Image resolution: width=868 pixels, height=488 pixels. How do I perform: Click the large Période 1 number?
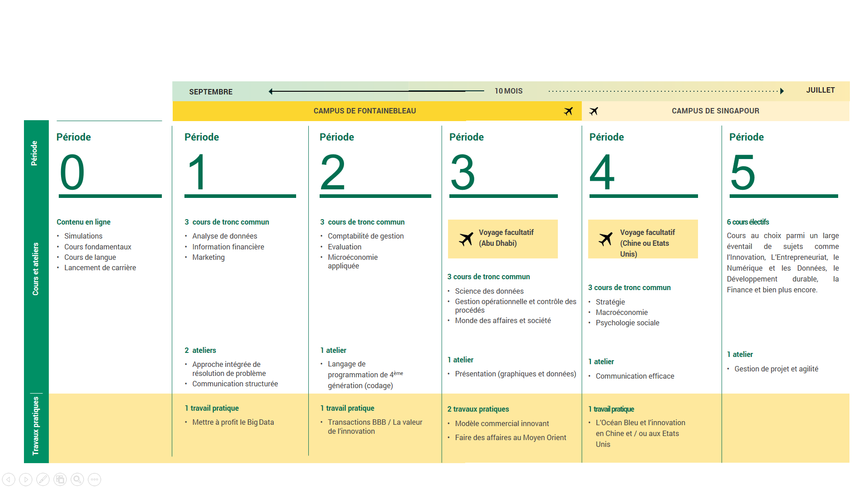[198, 172]
